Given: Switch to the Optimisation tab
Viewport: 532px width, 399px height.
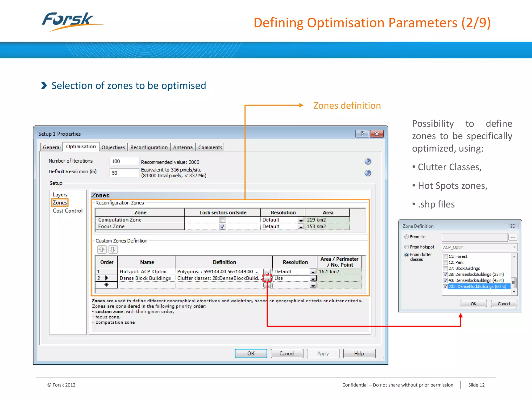Looking at the screenshot, I should 81,147.
